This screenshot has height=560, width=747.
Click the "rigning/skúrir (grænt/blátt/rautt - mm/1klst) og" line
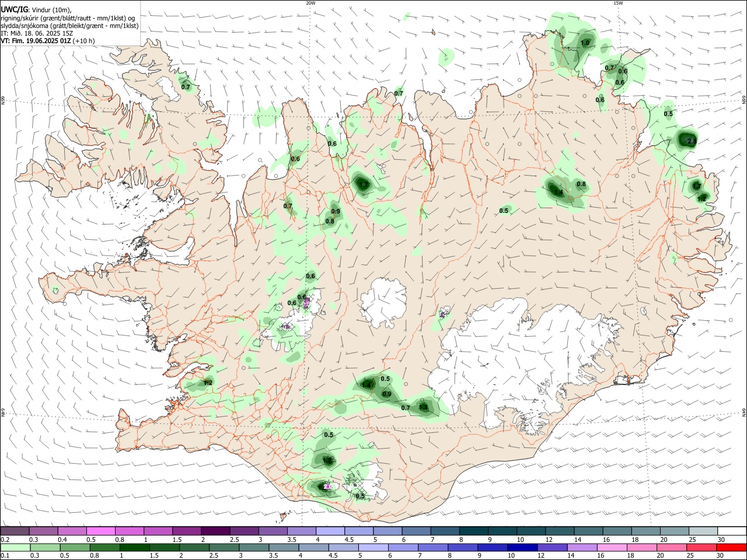pyautogui.click(x=68, y=17)
